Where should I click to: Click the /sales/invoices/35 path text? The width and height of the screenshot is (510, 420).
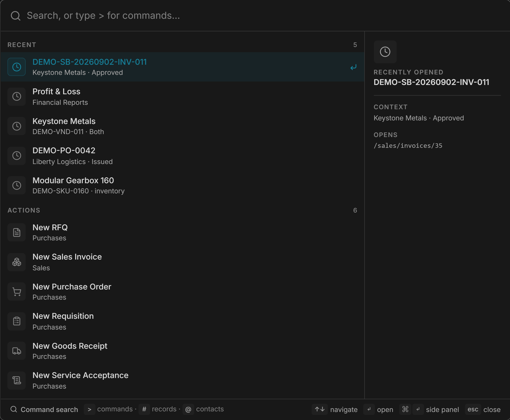coord(408,146)
